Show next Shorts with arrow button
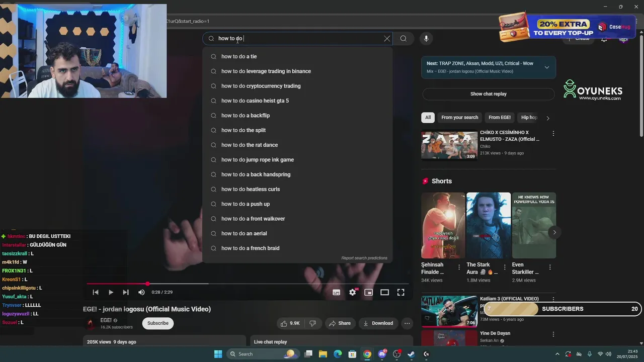The image size is (644, 362). pos(554,232)
